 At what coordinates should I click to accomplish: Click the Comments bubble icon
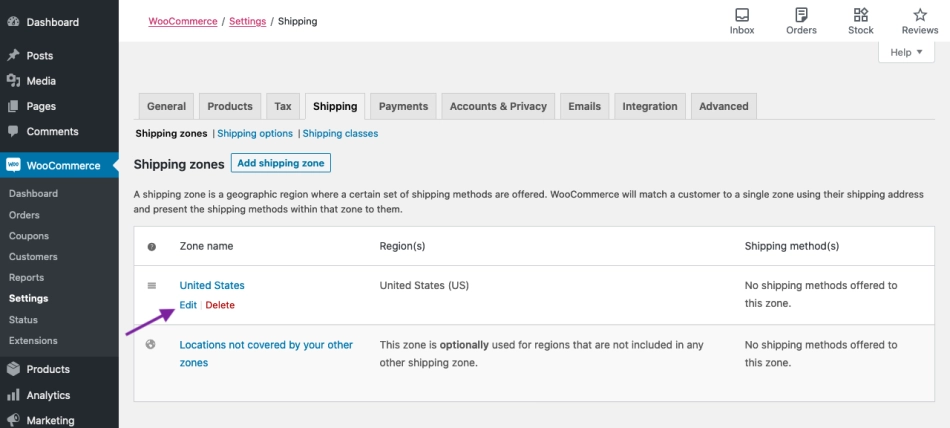pyautogui.click(x=13, y=132)
